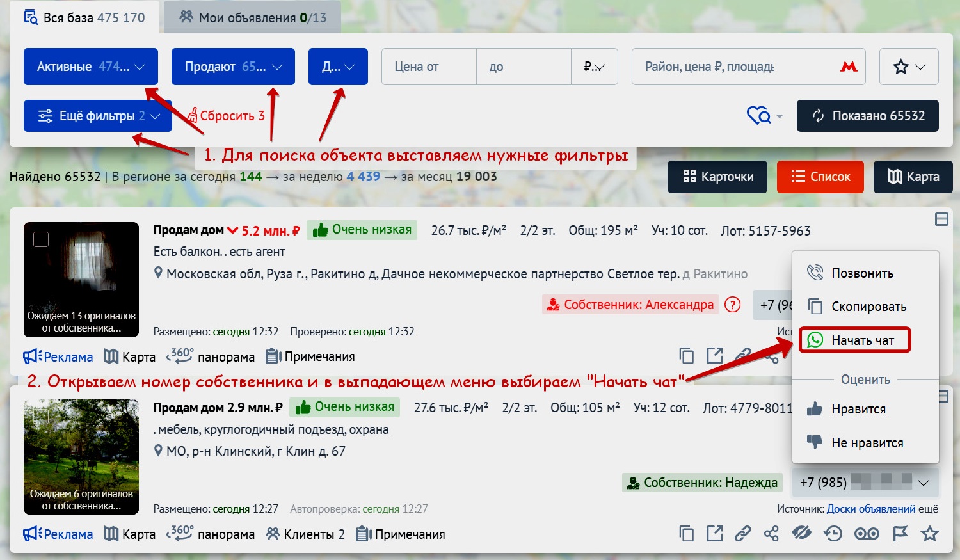This screenshot has width=960, height=560.
Task: Copy the first listing (Лот 5157-5963) with its copy icon
Action: pos(687,356)
